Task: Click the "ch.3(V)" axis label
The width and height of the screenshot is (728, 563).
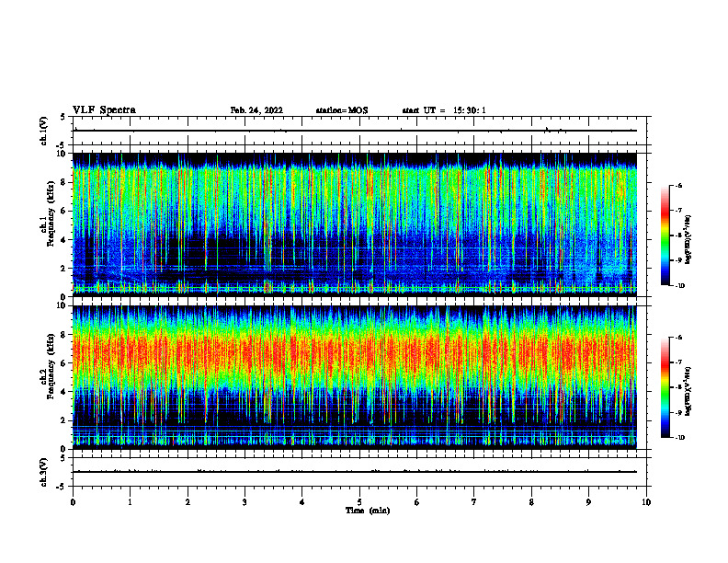Action: pyautogui.click(x=44, y=472)
